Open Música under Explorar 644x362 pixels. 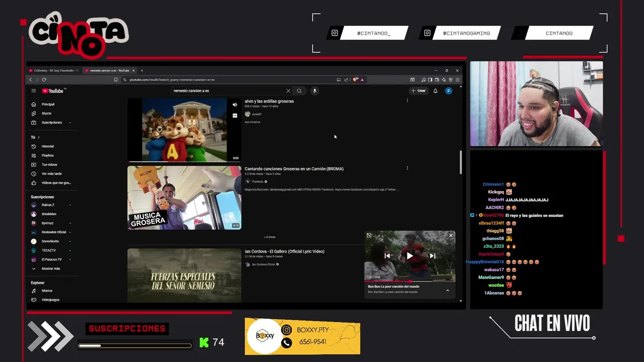click(x=47, y=291)
